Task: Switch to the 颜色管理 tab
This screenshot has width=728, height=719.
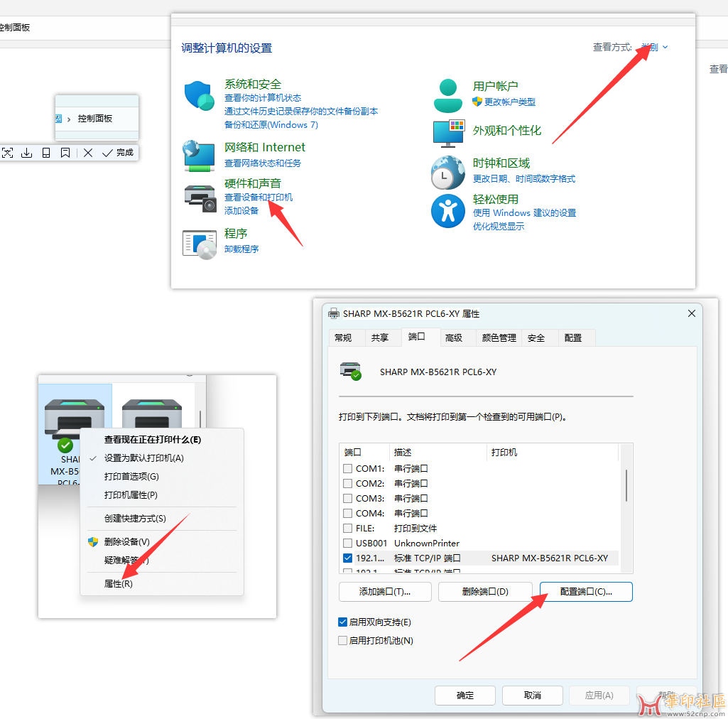Action: (499, 337)
